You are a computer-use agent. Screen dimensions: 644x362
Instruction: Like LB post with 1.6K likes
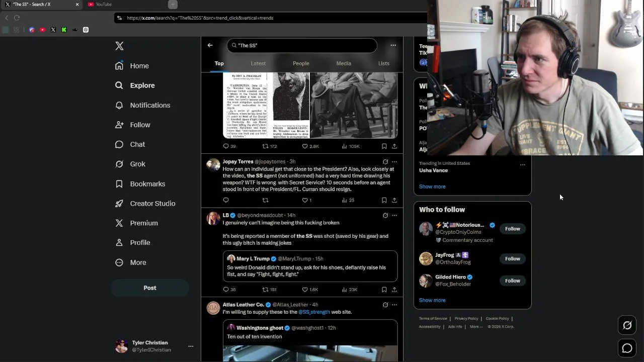point(310,290)
